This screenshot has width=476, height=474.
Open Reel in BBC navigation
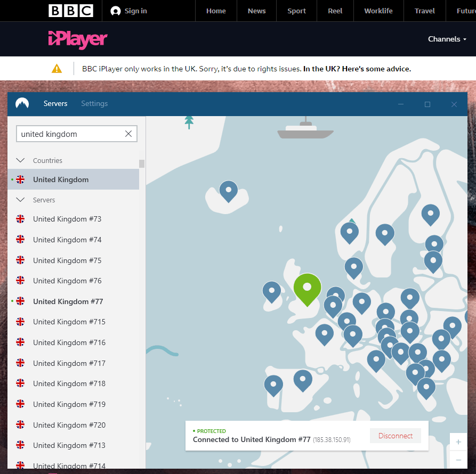point(335,11)
